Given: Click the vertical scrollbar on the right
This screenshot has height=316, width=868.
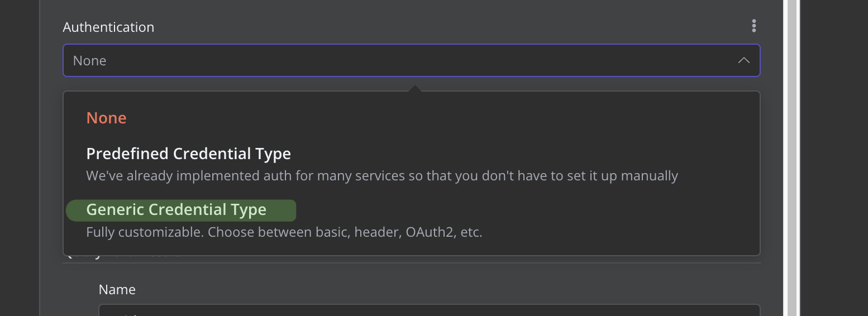Looking at the screenshot, I should [791, 158].
